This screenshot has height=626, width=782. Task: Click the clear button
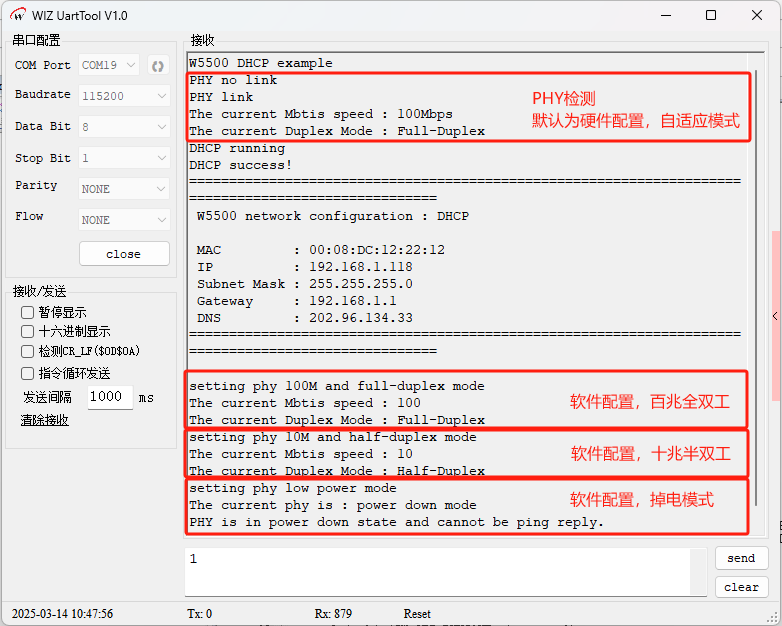click(741, 587)
